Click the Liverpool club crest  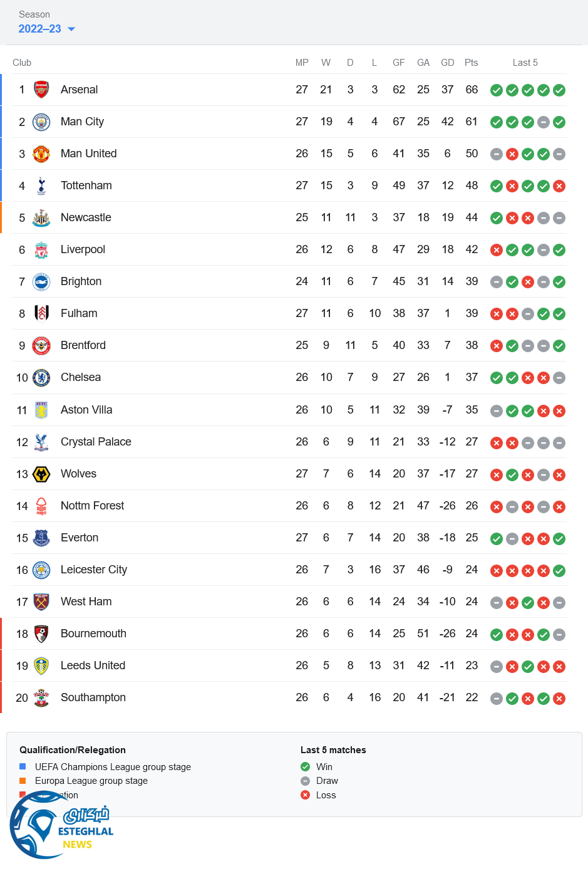41,250
